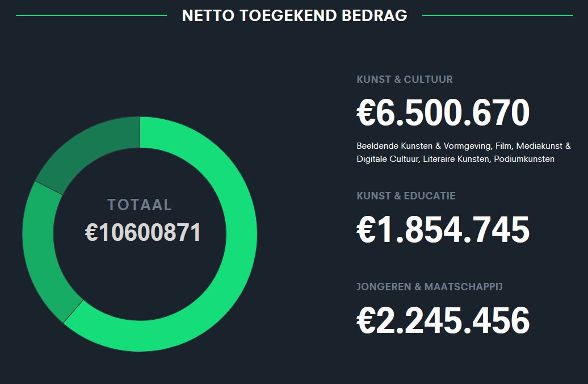Image resolution: width=588 pixels, height=384 pixels.
Task: Click the word Film in the description
Action: [503, 146]
